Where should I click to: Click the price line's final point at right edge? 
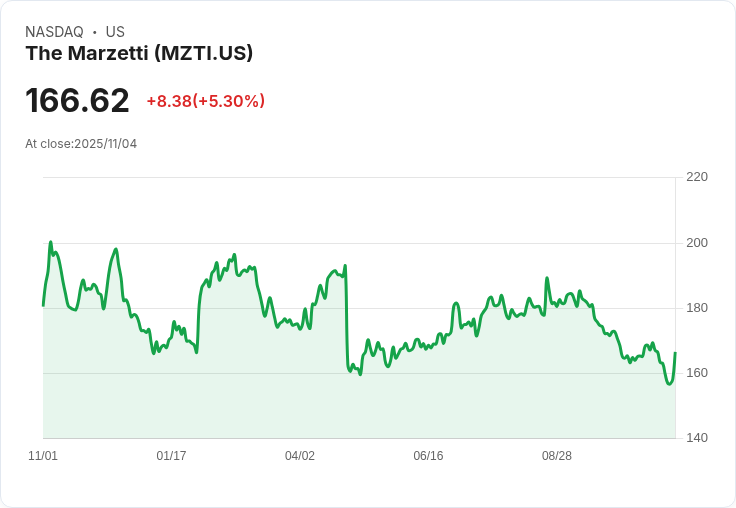click(x=675, y=353)
